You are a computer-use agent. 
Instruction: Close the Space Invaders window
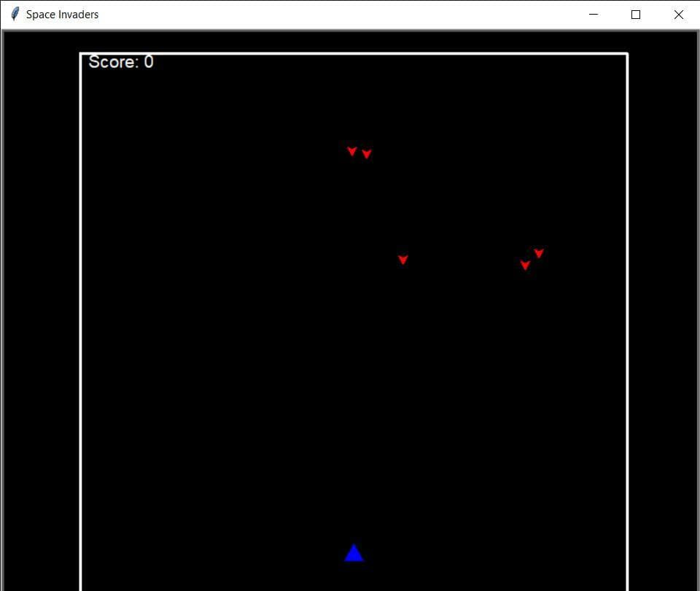pyautogui.click(x=679, y=15)
